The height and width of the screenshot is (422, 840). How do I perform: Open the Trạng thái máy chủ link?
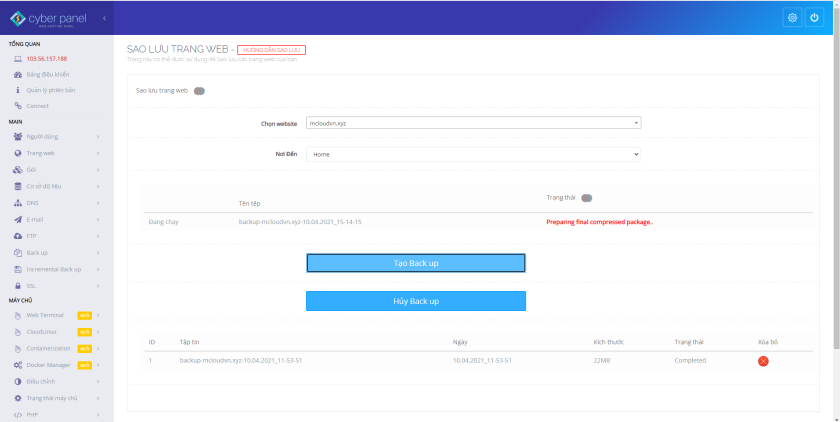pos(52,398)
